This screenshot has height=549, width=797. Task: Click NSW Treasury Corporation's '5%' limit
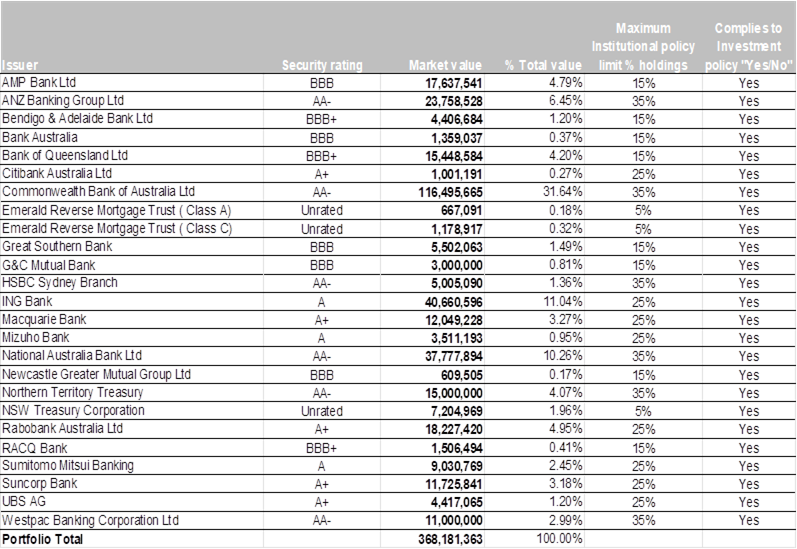pyautogui.click(x=643, y=411)
